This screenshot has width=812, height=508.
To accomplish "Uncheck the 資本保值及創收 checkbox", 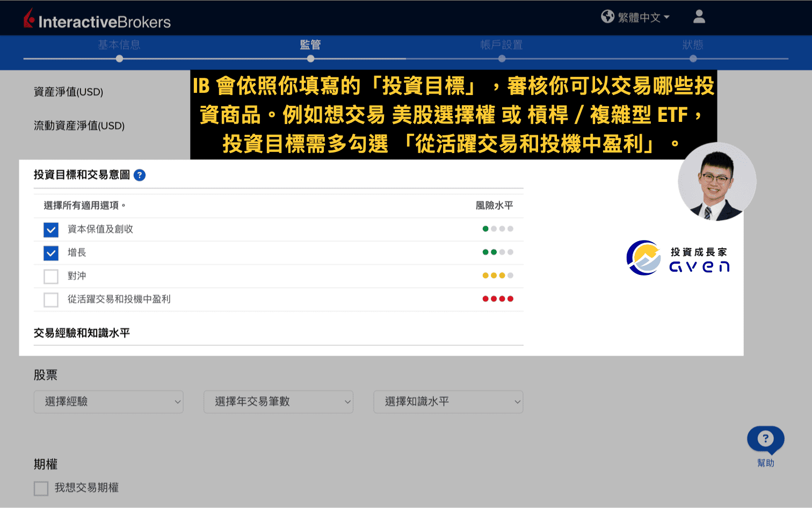I will tap(50, 229).
